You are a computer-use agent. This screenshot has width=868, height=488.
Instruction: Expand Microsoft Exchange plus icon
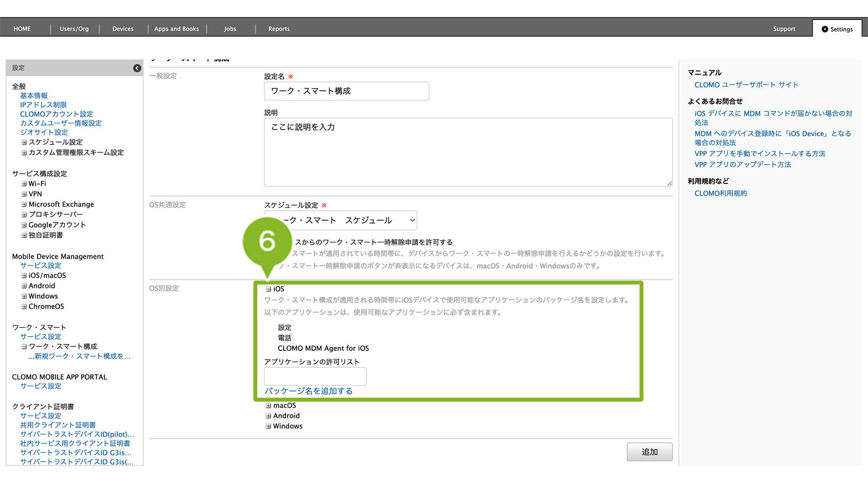24,204
